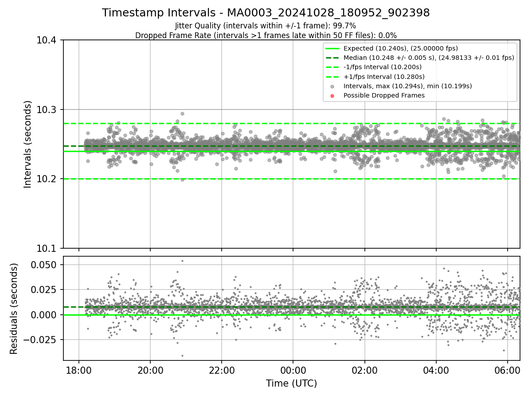
Task: Click the solid green line sample beside 'Expected' in the legend
Action: pos(333,48)
